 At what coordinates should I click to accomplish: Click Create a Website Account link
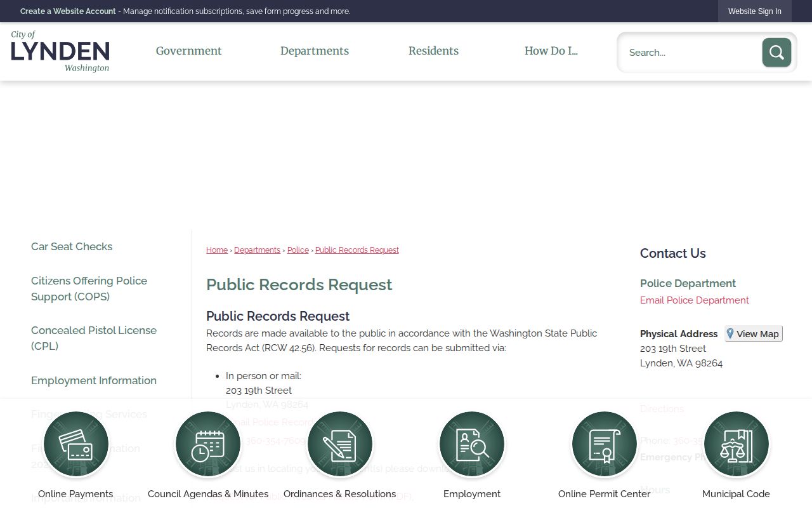click(x=68, y=11)
